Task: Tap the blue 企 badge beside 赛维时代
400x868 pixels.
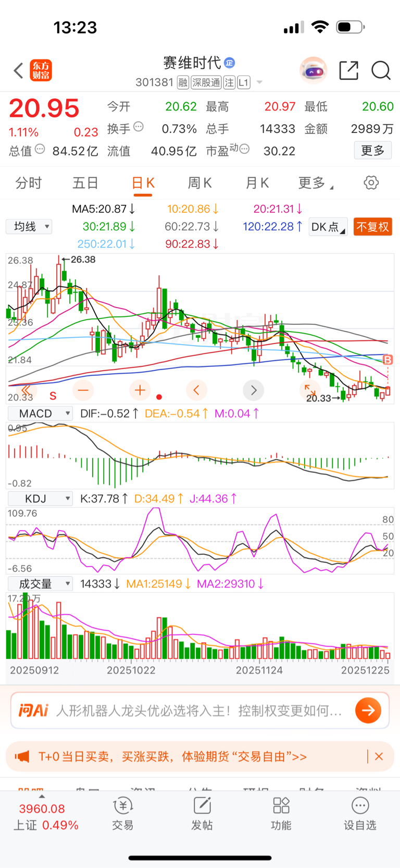Action: (229, 63)
